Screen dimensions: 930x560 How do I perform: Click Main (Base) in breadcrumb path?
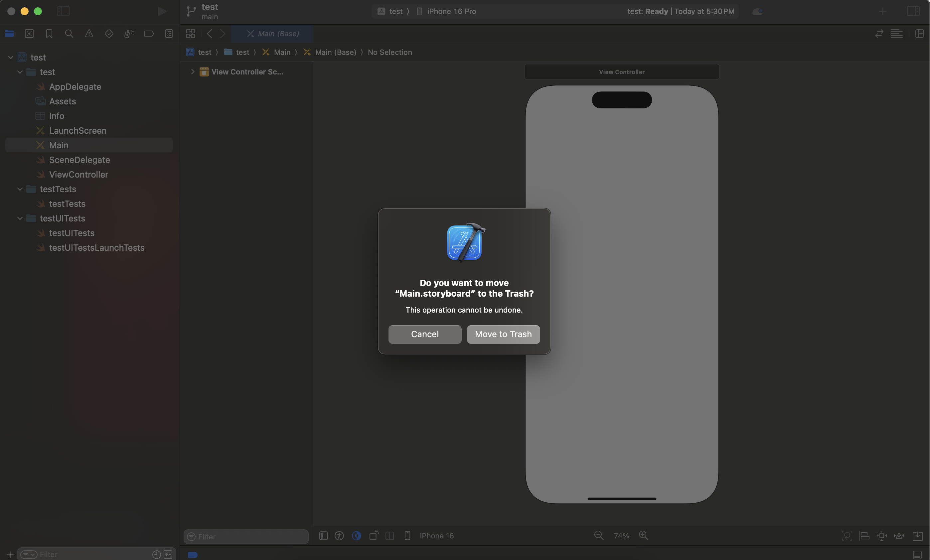click(x=335, y=52)
